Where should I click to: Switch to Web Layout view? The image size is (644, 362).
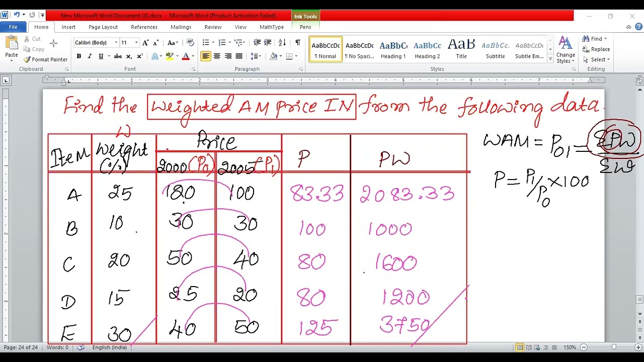pos(538,347)
